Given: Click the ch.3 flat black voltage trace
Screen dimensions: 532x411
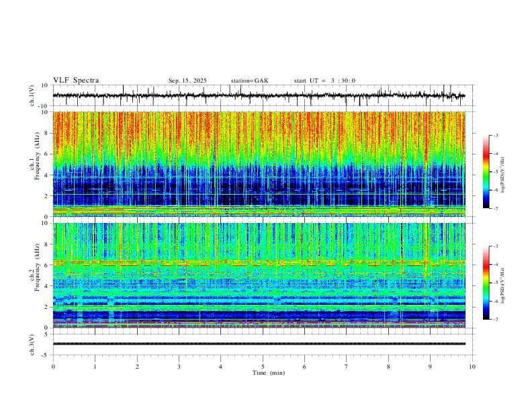Looking at the screenshot, I should pos(259,344).
